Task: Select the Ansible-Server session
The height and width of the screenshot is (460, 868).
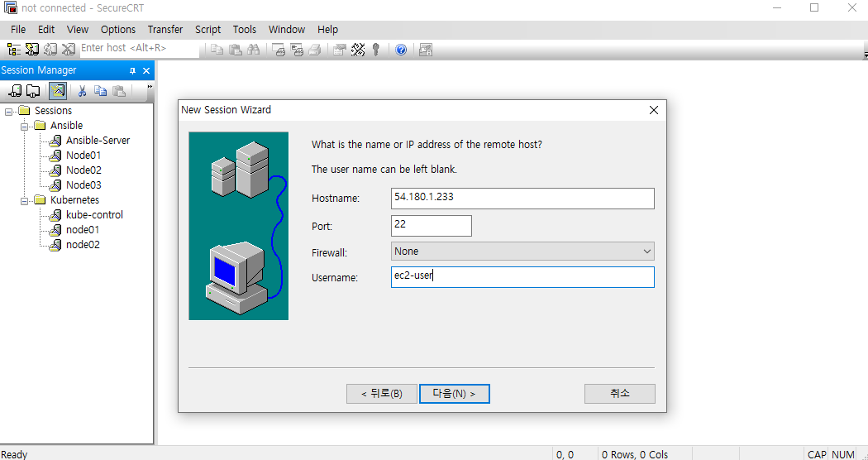Action: pyautogui.click(x=98, y=141)
